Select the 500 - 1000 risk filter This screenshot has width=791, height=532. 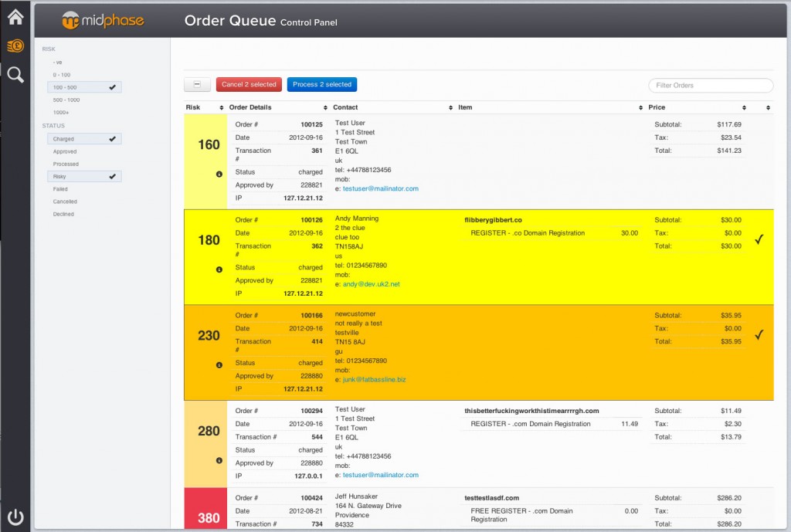click(x=66, y=100)
